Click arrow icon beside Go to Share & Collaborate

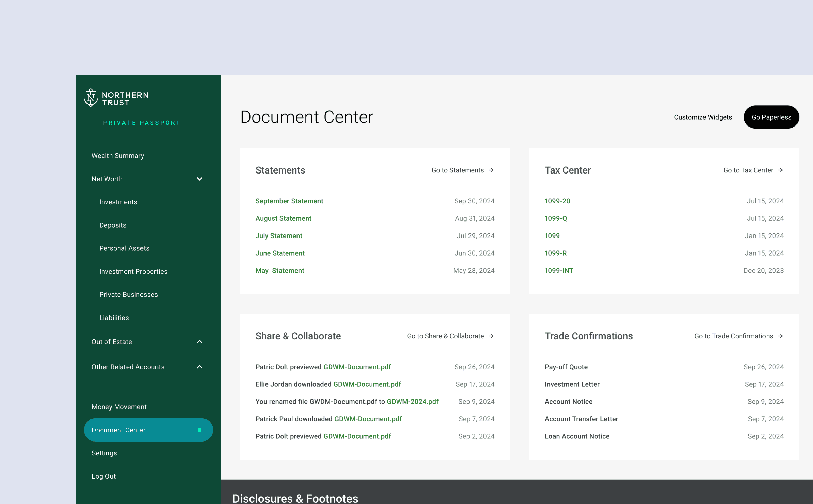tap(491, 336)
